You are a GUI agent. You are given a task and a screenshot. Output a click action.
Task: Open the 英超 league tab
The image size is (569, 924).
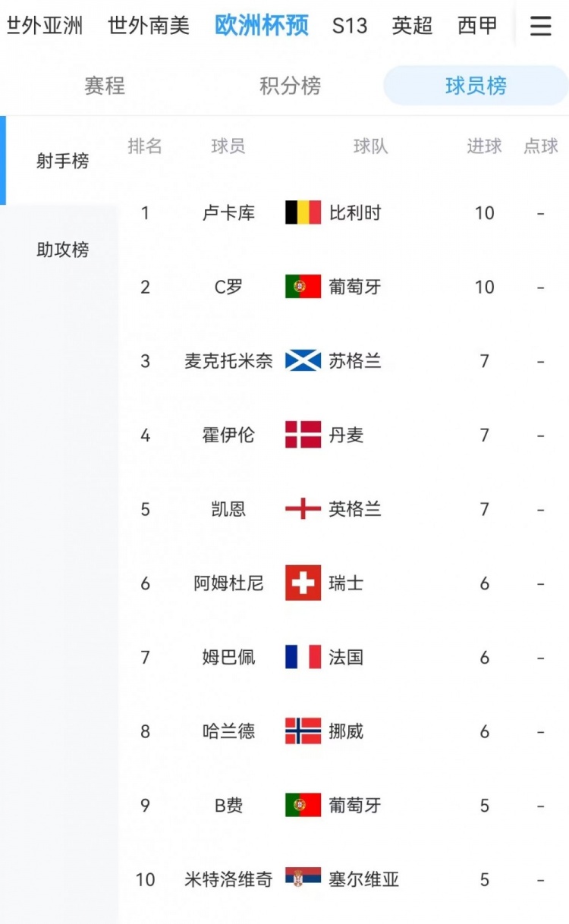(412, 26)
